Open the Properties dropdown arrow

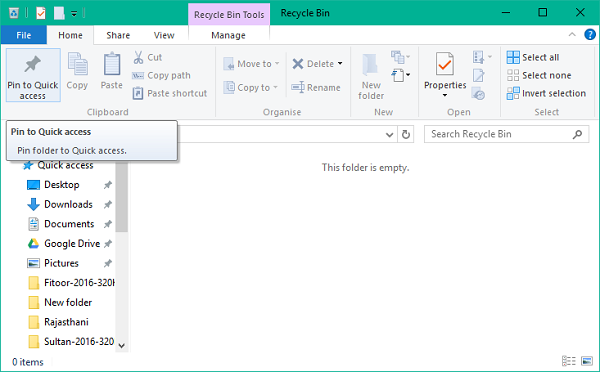click(x=445, y=95)
